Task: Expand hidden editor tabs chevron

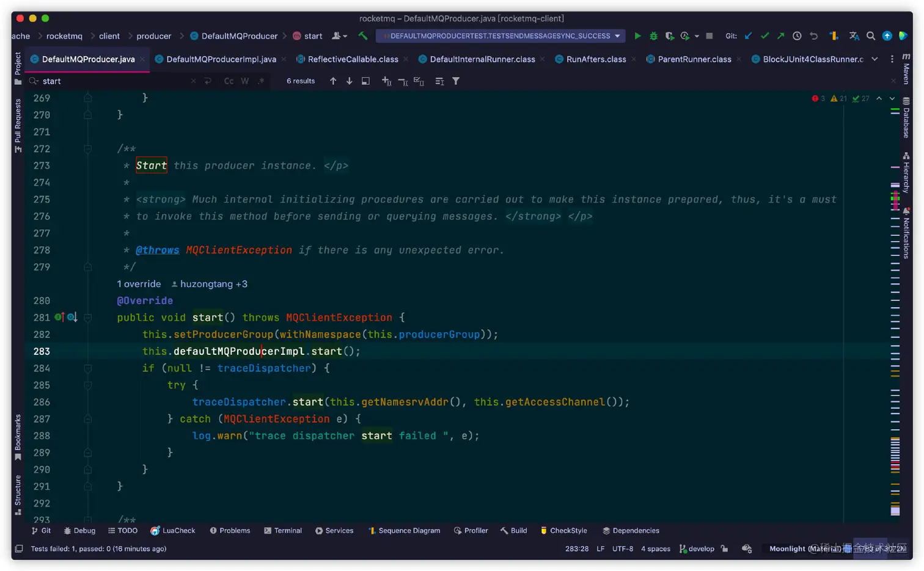Action: [875, 59]
